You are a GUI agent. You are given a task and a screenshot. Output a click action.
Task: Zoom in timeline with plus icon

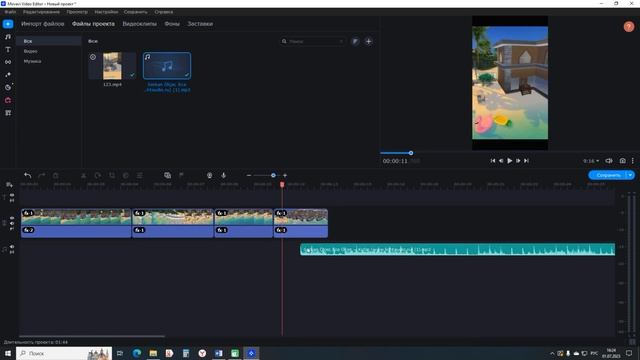[285, 176]
